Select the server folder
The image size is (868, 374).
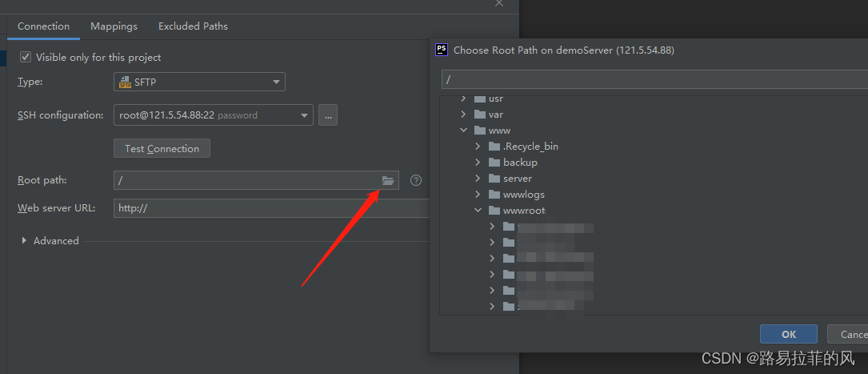(x=518, y=179)
